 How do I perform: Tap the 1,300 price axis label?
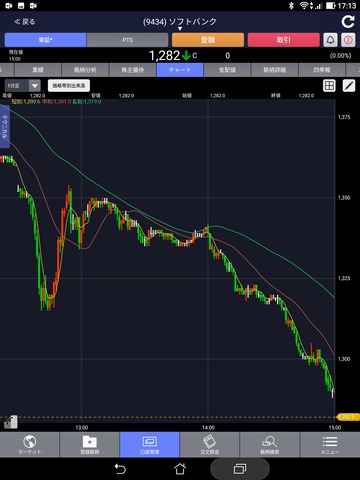344,359
